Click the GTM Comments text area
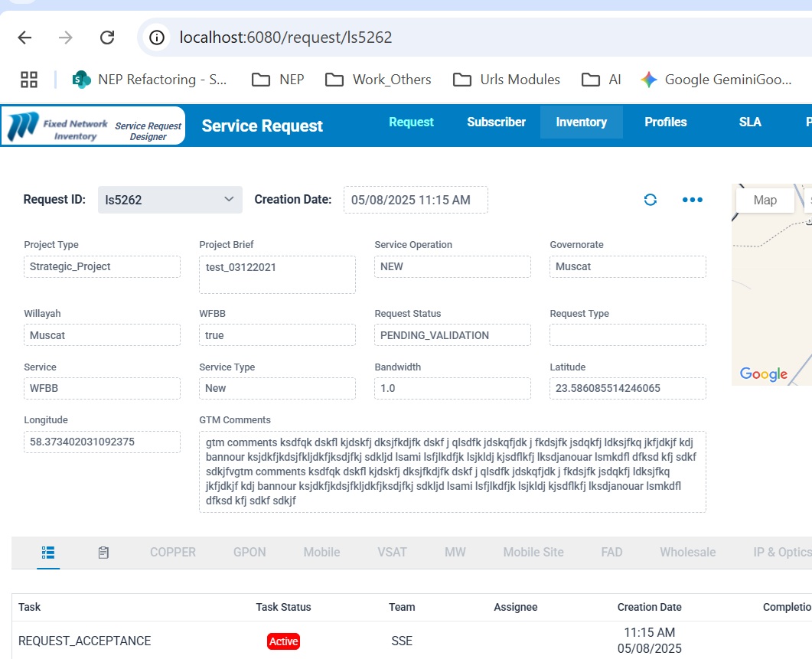This screenshot has height=659, width=812. point(452,471)
